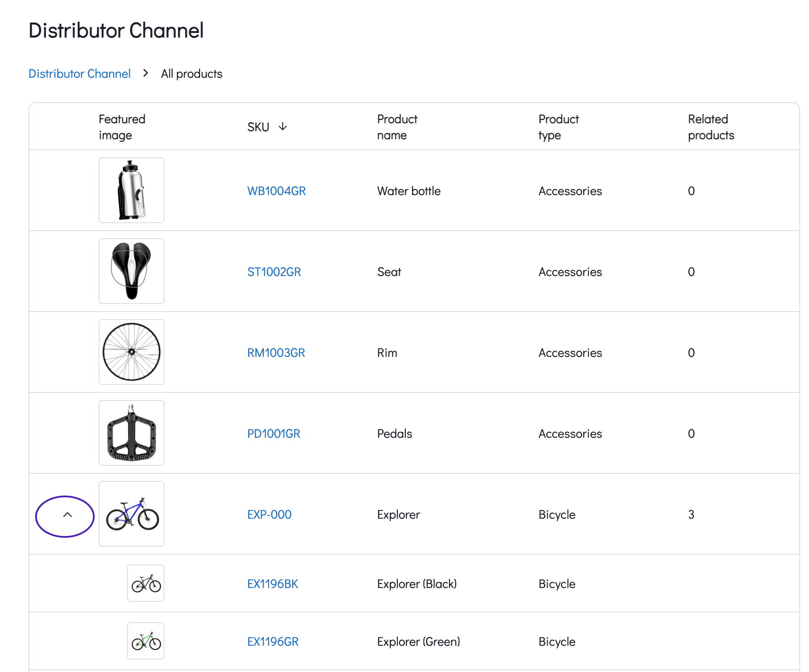Click the 'Water bottle' product name
This screenshot has width=809, height=672.
[409, 191]
